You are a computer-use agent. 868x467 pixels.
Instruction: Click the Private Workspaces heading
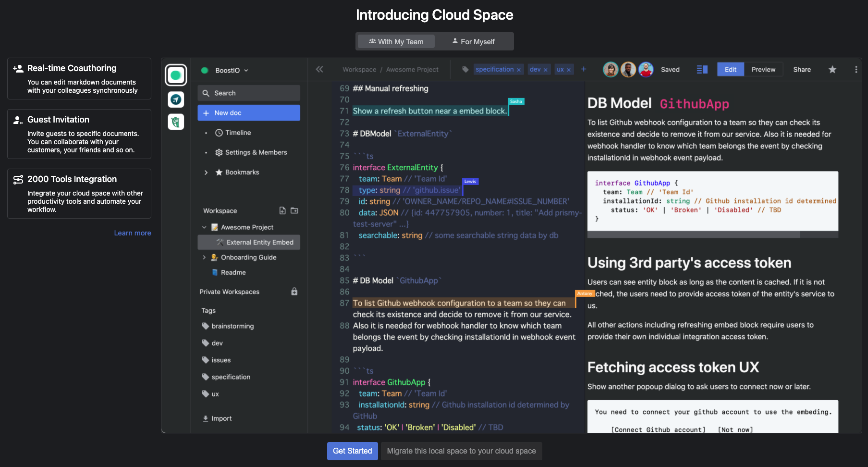coord(229,292)
